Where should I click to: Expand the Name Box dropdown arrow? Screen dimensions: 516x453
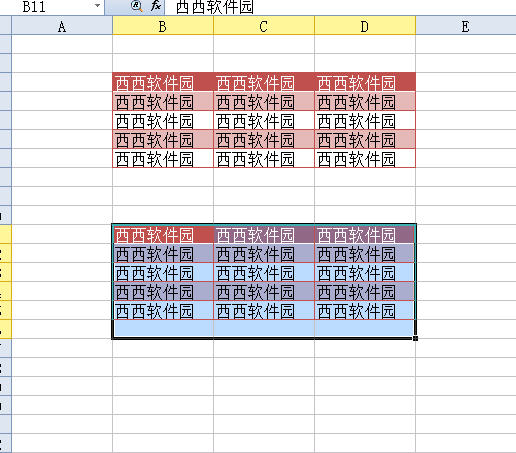point(97,6)
